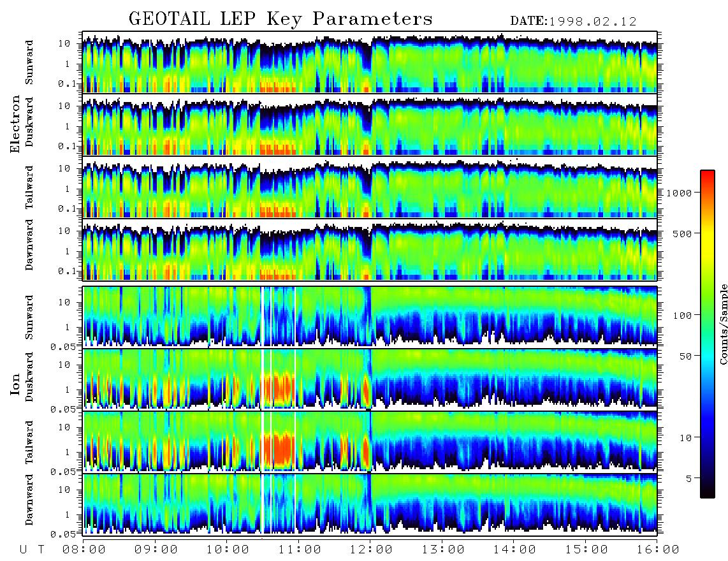728x561 pixels.
Task: Click the 500 colorbar tick label
Action: [682, 233]
